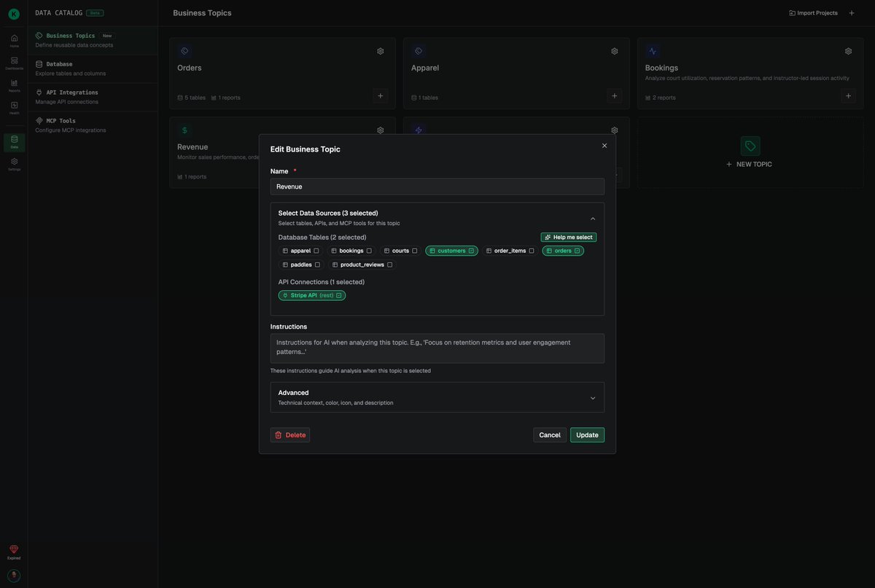Click the Orders topic tag icon
875x588 pixels.
[x=184, y=51]
